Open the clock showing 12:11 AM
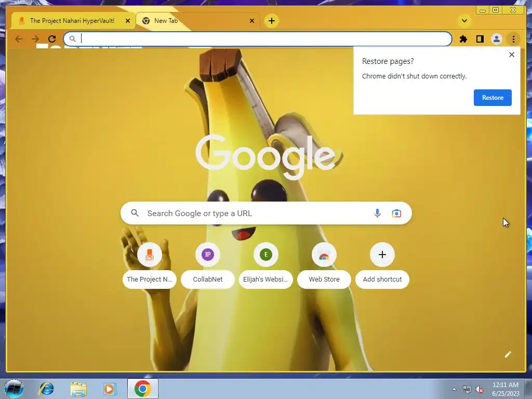Screen dimensions: 532x399 click(506, 389)
